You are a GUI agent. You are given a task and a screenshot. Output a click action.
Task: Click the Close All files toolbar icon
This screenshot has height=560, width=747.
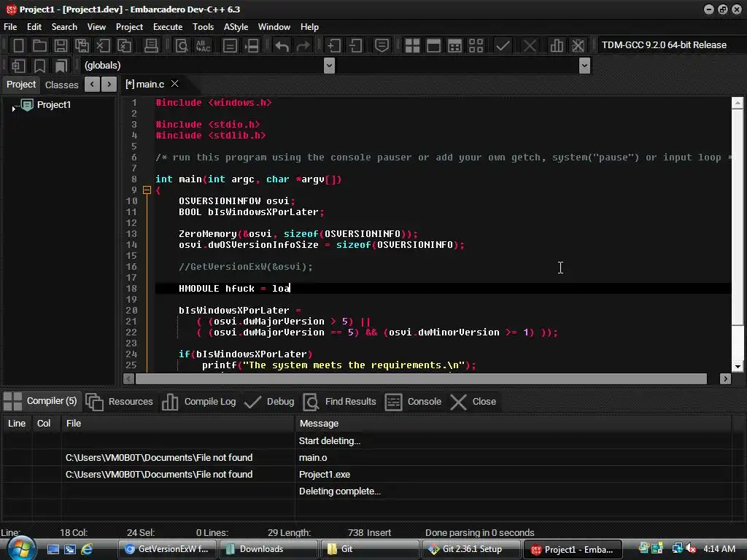124,46
